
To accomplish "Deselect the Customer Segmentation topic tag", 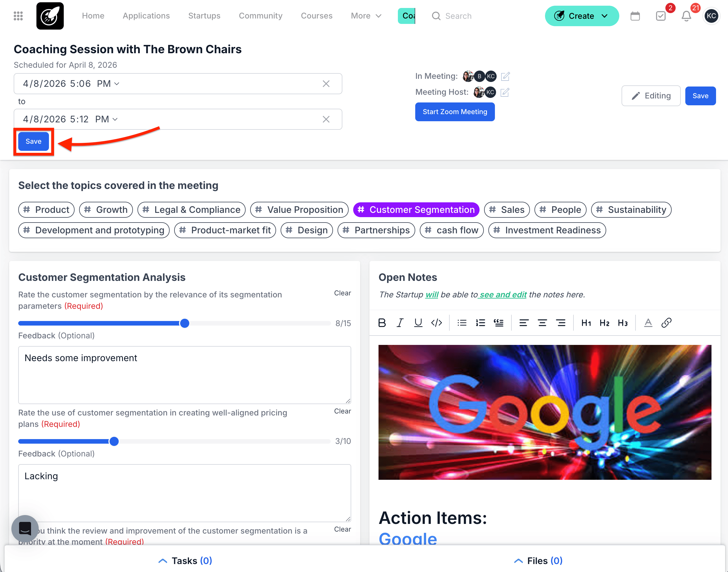I will (416, 210).
